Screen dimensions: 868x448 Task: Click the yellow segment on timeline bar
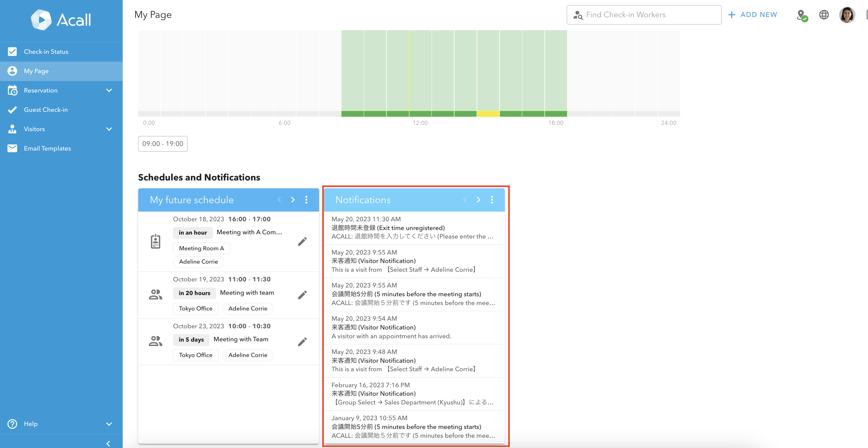(x=488, y=114)
